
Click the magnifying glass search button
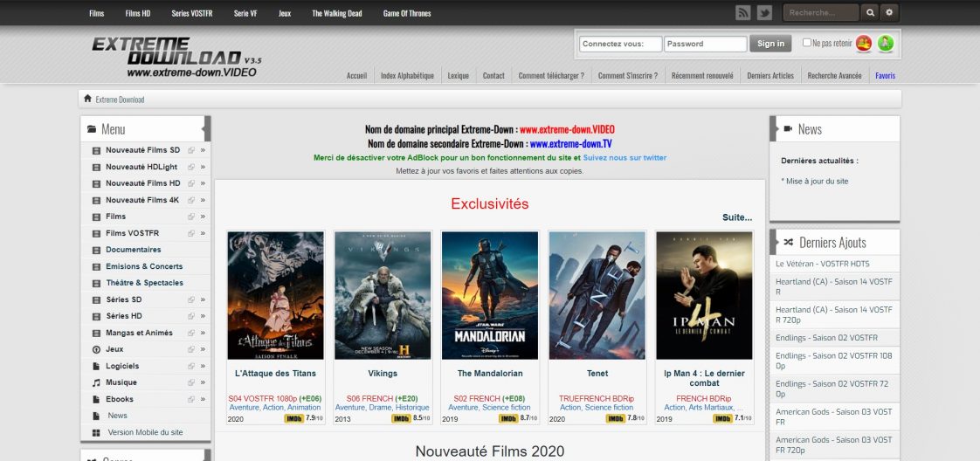[x=870, y=12]
